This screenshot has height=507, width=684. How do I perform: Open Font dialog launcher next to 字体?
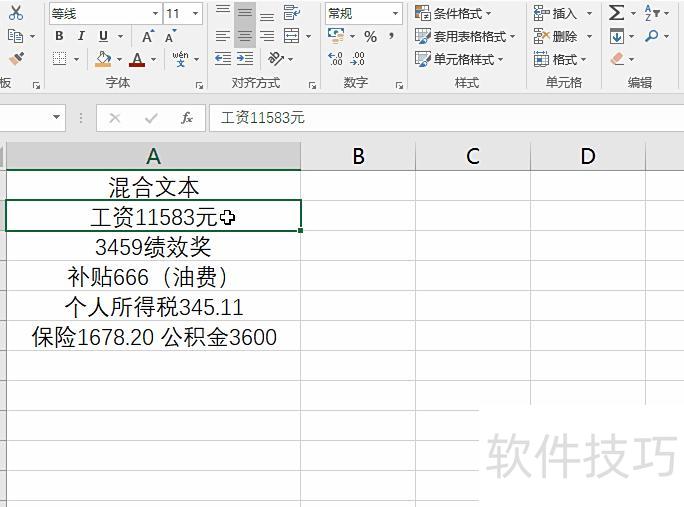tap(199, 86)
